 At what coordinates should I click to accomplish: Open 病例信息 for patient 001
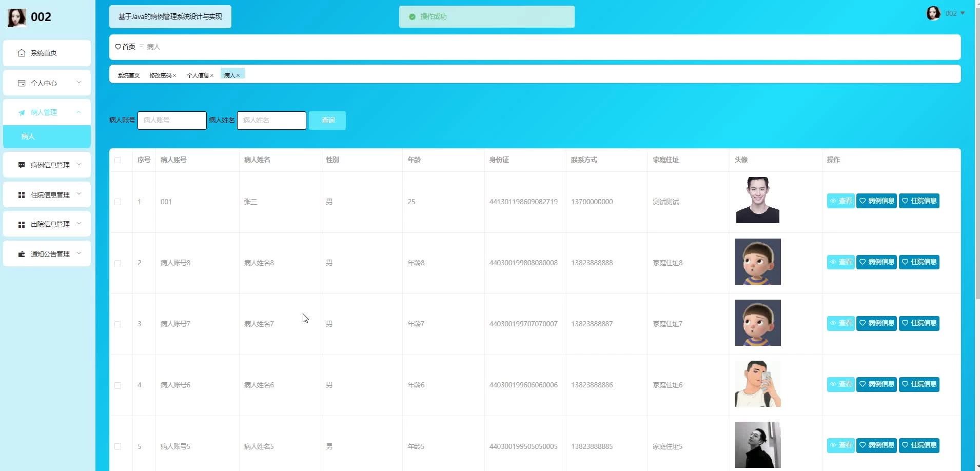[x=876, y=201]
